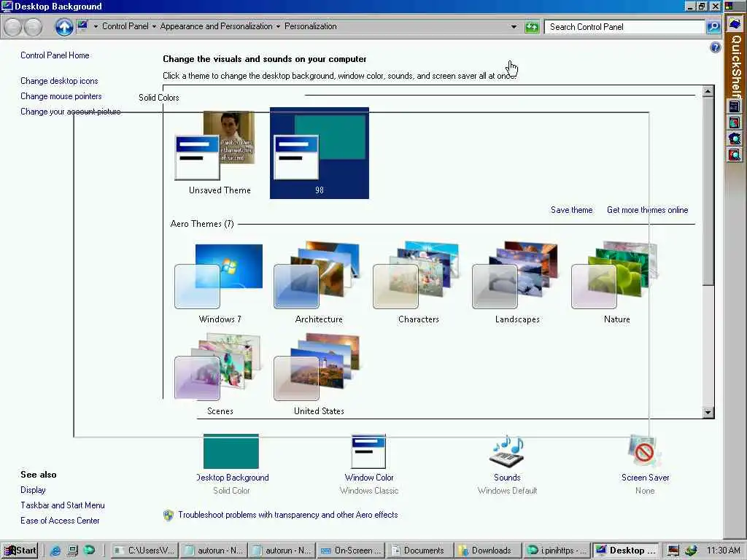
Task: Open the Desktop Background title bar icon
Action: click(7, 6)
